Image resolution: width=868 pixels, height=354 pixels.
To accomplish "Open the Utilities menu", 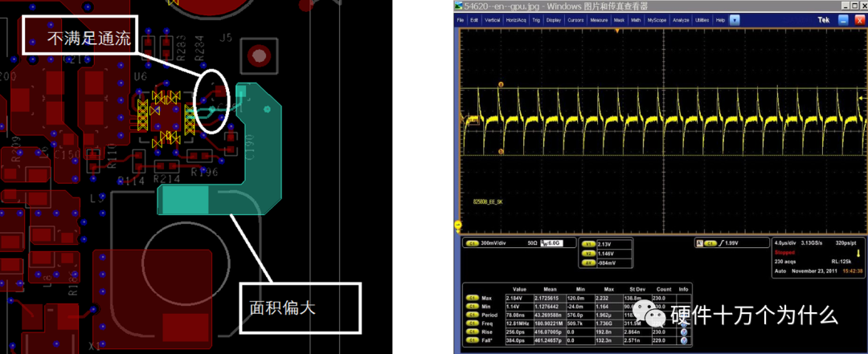I will click(702, 19).
